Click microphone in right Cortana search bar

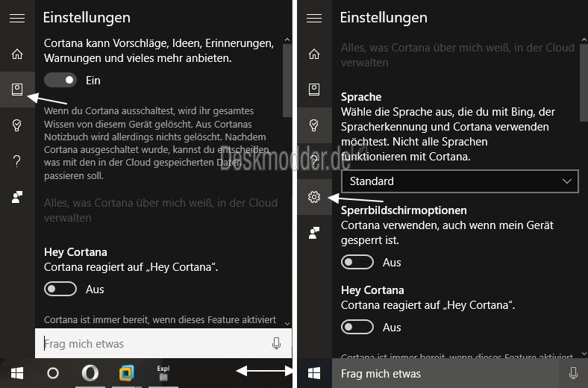point(573,373)
